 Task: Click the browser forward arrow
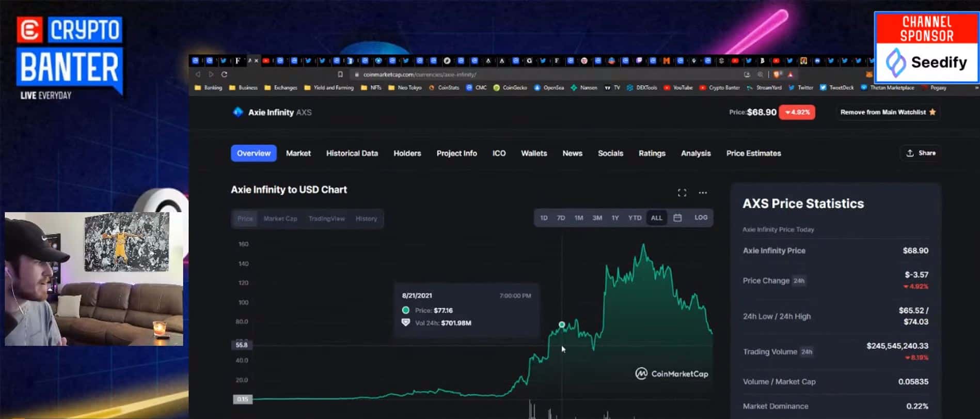pos(211,74)
